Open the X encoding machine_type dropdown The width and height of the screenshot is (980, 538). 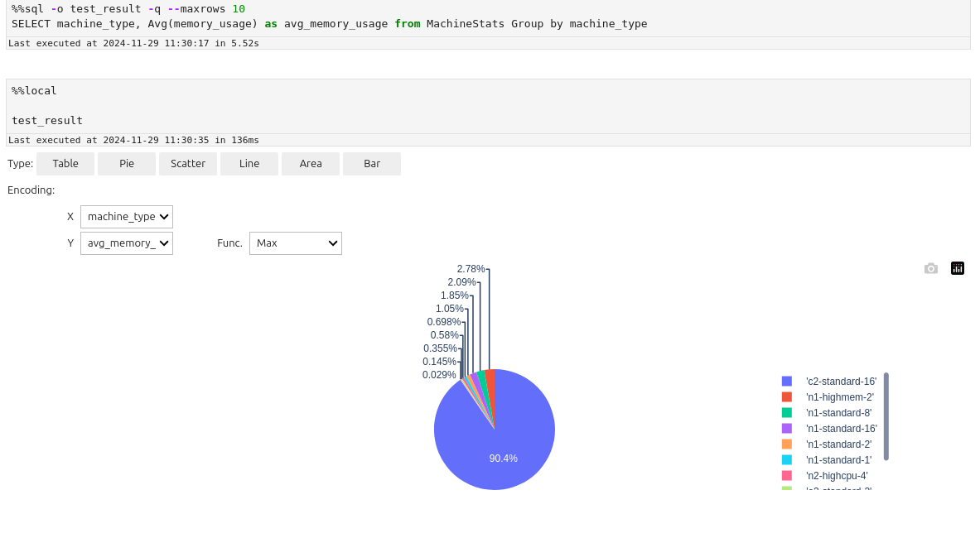coord(127,217)
